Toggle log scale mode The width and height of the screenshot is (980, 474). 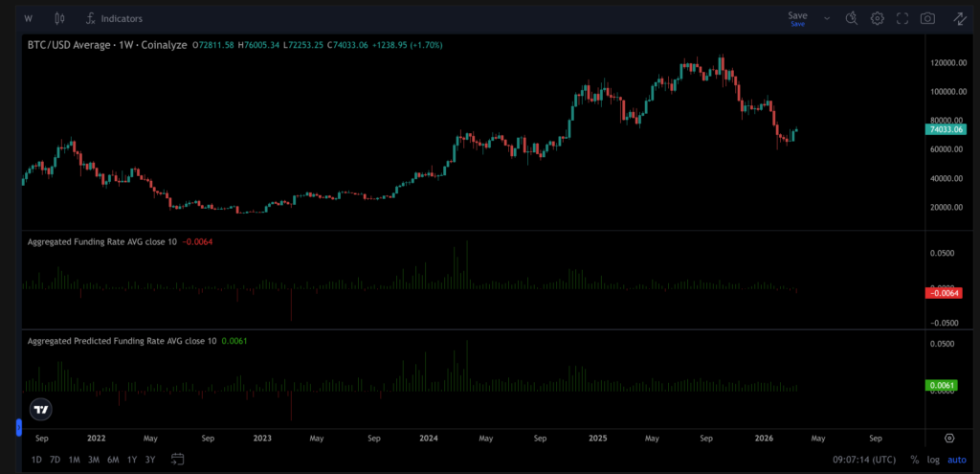933,460
